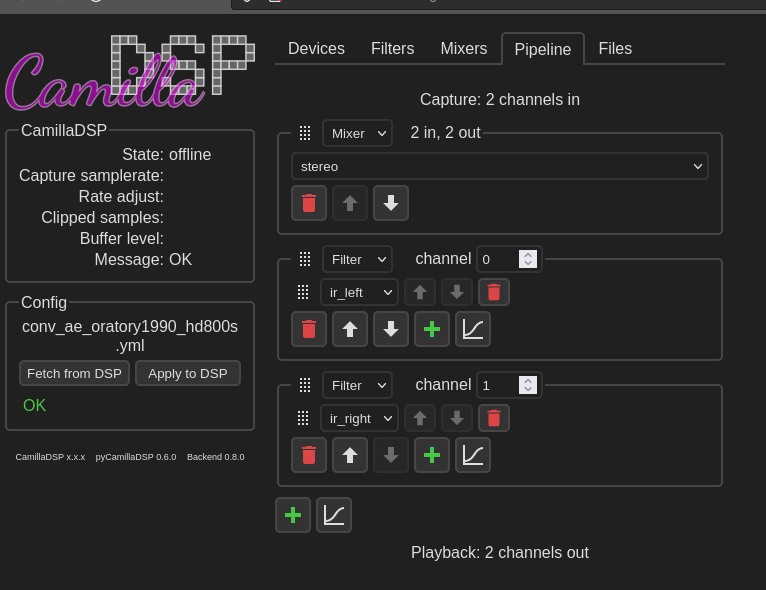Switch to the Devices tab

[x=316, y=48]
